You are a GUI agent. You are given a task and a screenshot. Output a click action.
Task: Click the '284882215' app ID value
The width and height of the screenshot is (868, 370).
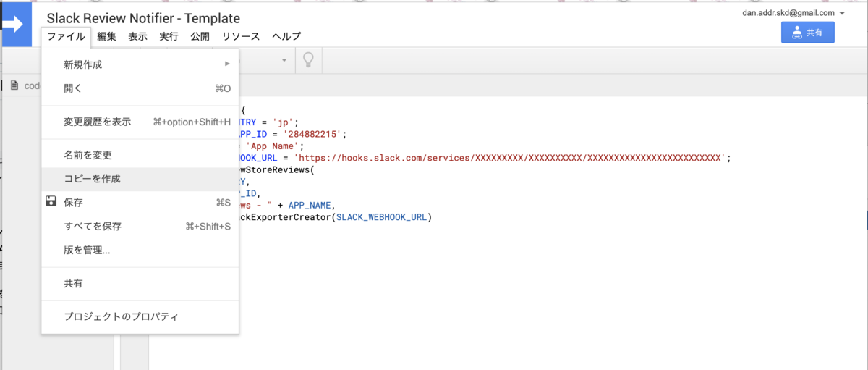(x=314, y=134)
